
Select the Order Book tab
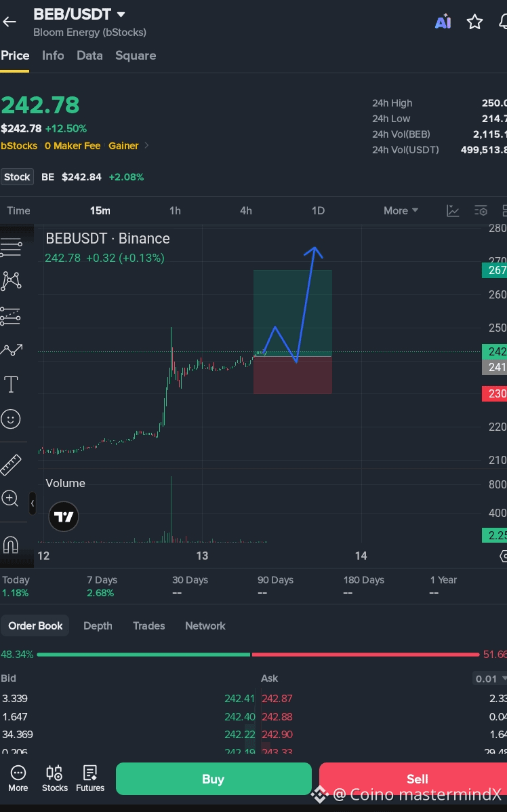pyautogui.click(x=35, y=625)
